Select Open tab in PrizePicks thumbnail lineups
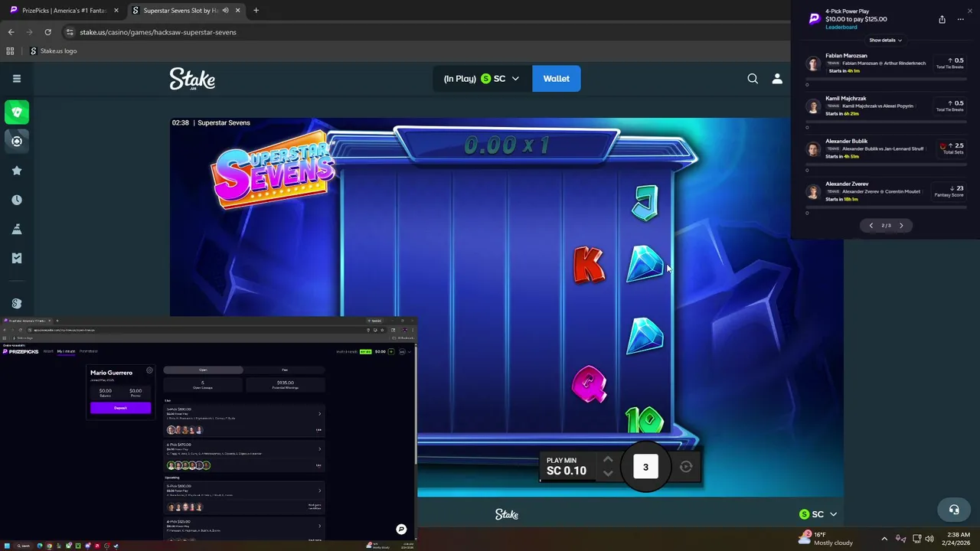The width and height of the screenshot is (980, 551). [x=203, y=370]
